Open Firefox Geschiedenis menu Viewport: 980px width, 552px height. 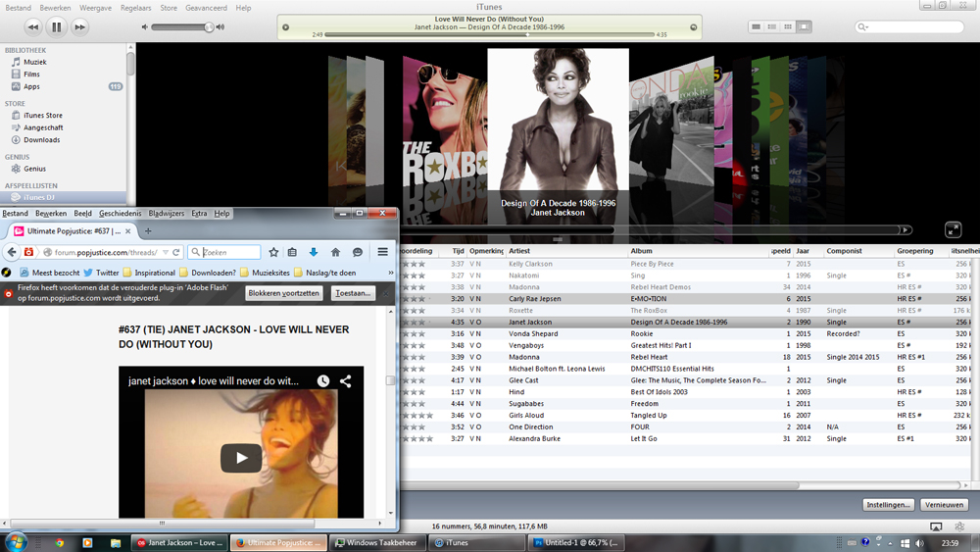(120, 213)
